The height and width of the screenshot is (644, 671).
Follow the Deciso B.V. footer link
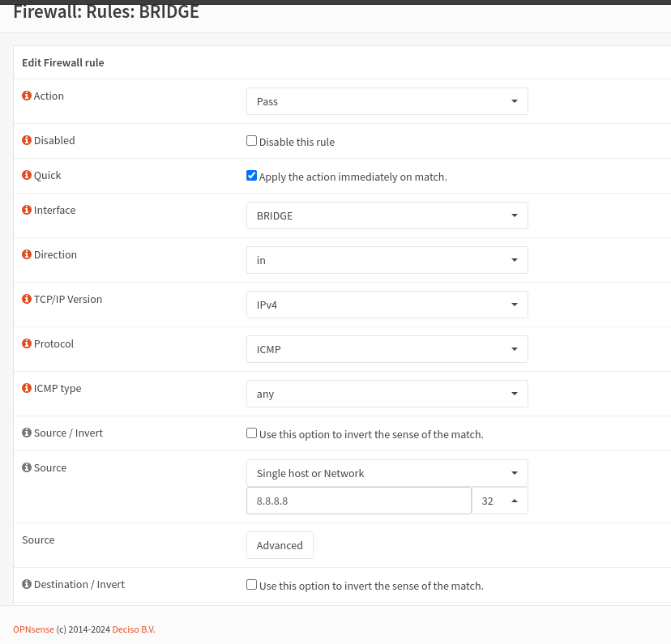(x=134, y=629)
